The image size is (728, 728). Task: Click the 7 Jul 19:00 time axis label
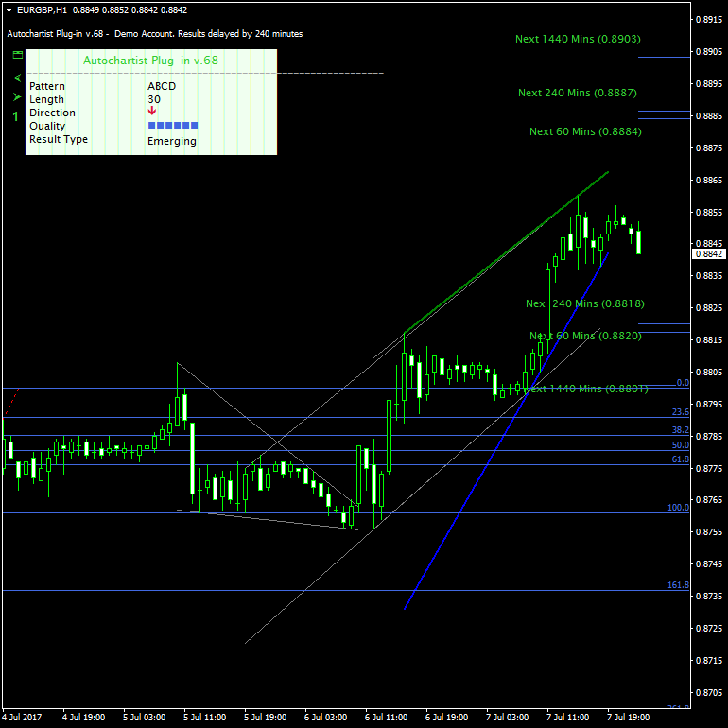point(628,717)
